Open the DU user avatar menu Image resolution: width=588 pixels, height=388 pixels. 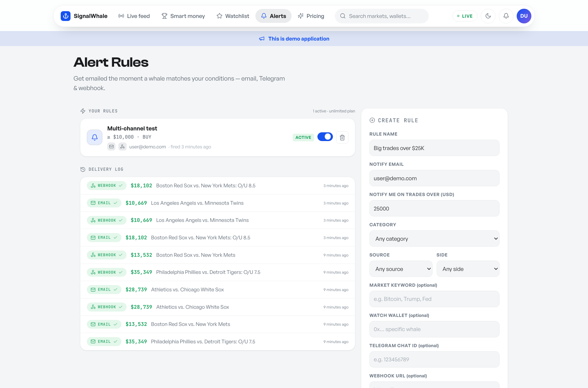[x=524, y=16]
